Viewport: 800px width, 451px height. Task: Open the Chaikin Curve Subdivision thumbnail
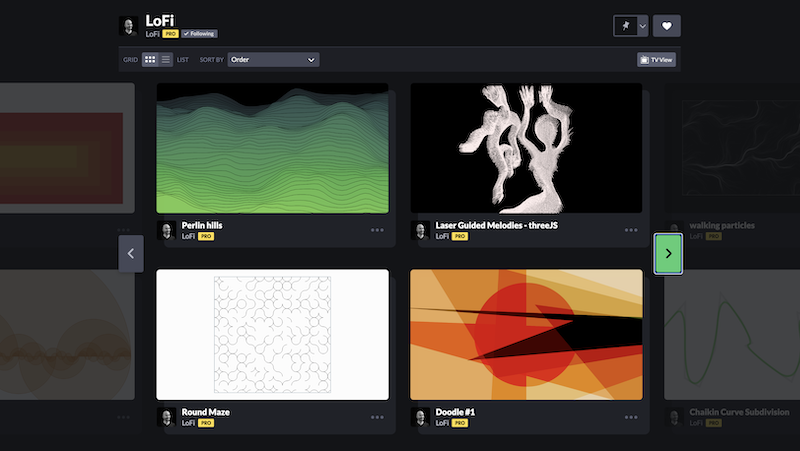(x=732, y=335)
